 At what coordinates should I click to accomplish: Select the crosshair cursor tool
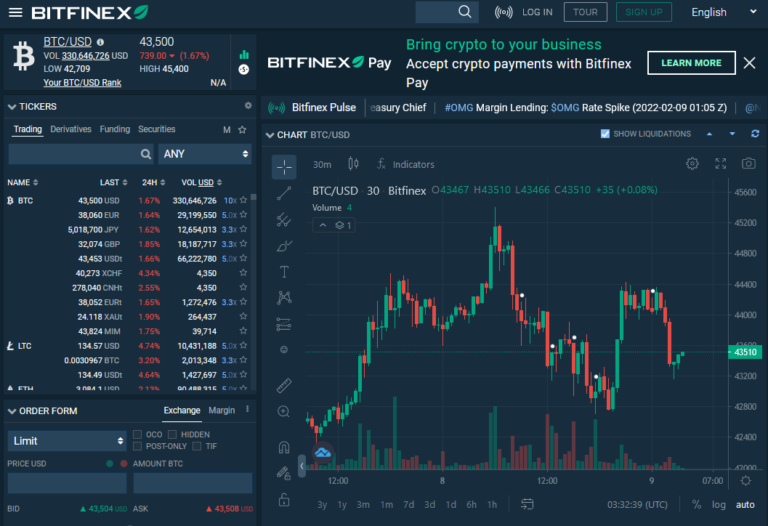coord(284,167)
